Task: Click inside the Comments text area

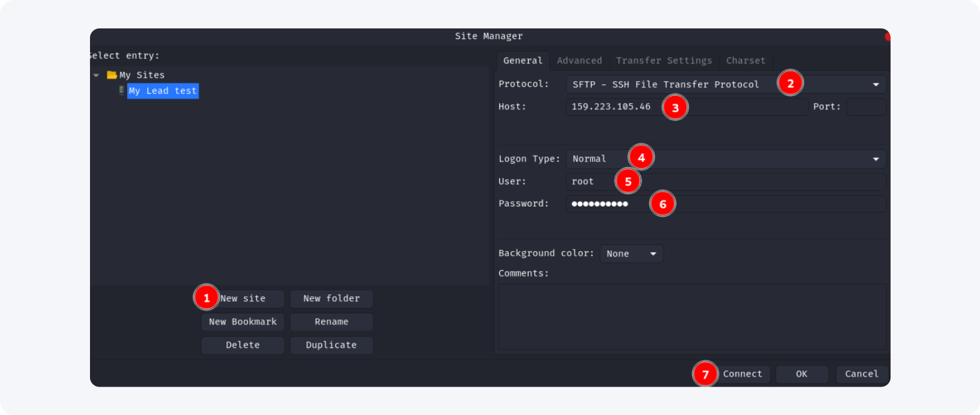Action: [692, 317]
